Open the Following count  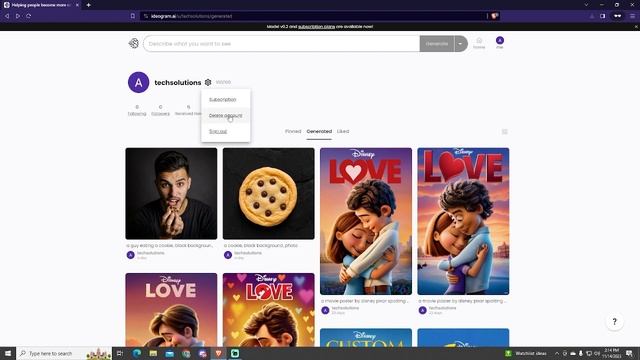click(x=137, y=110)
